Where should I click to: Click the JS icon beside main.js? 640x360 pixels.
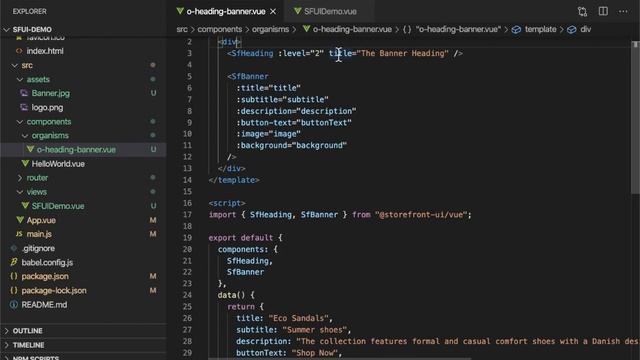tap(19, 234)
